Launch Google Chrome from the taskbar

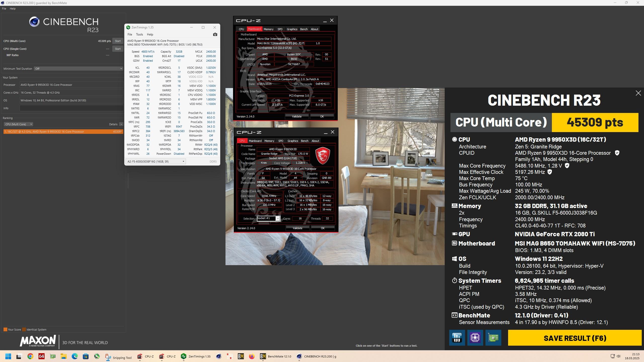point(30,356)
